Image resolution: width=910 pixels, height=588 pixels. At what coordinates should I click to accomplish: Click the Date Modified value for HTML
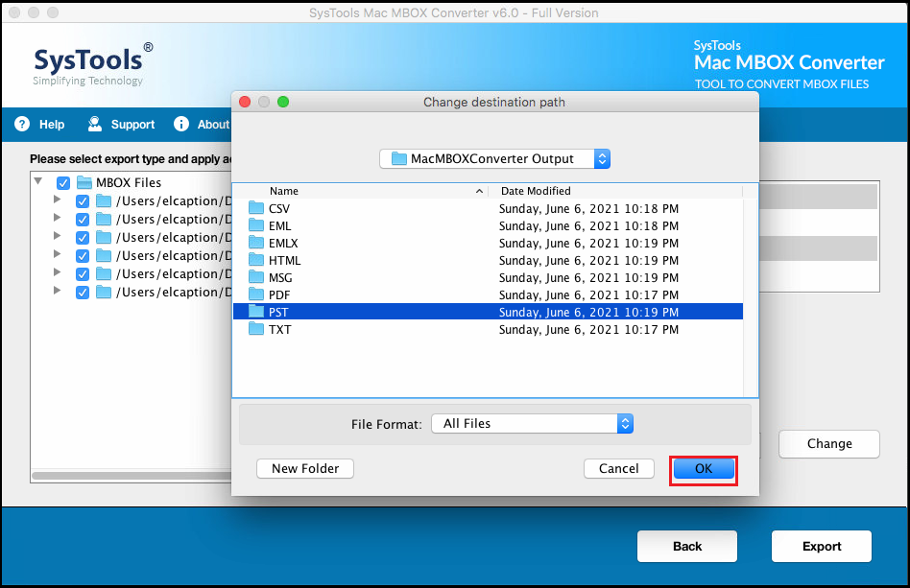(588, 261)
